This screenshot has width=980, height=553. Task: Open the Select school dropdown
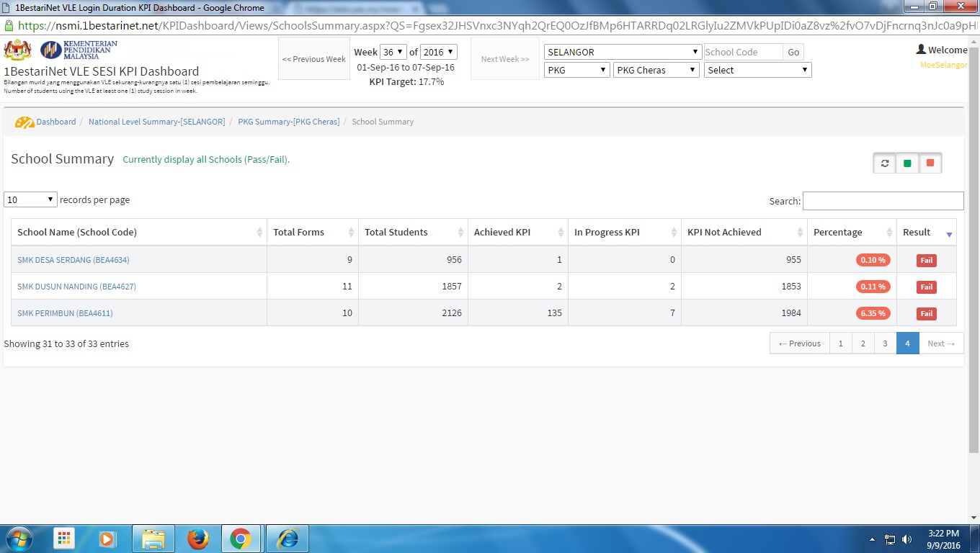(x=758, y=70)
